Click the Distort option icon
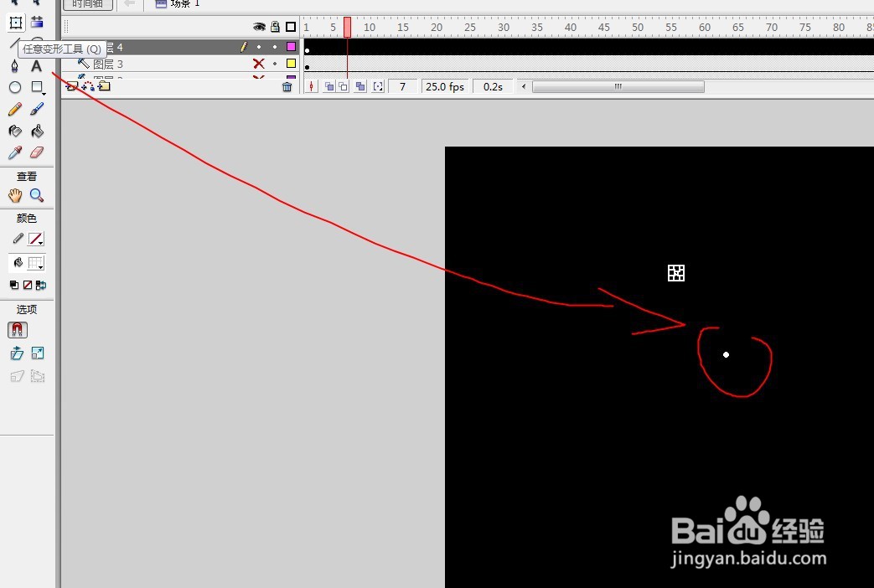Image resolution: width=874 pixels, height=588 pixels. point(17,376)
